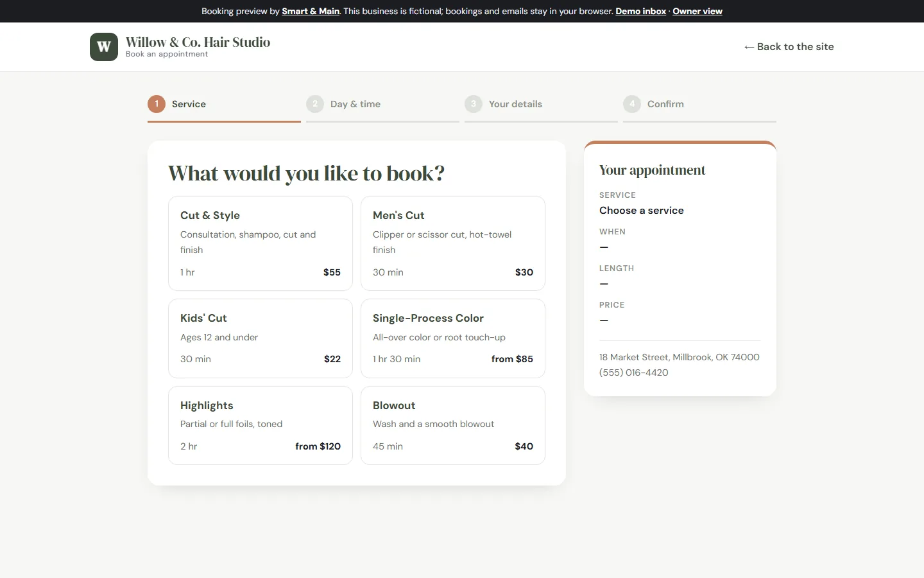
Task: Select the Blowout service card
Action: [453, 425]
